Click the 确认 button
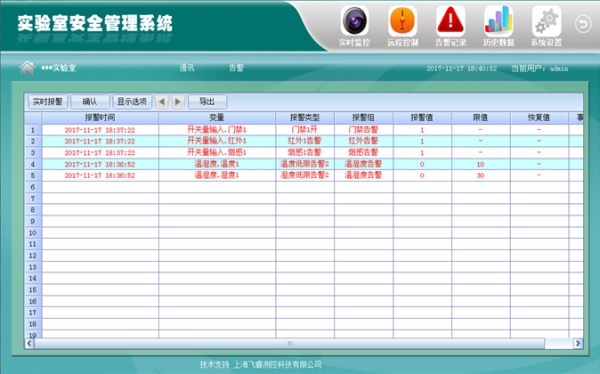Viewport: 600px width, 374px height. pyautogui.click(x=90, y=102)
